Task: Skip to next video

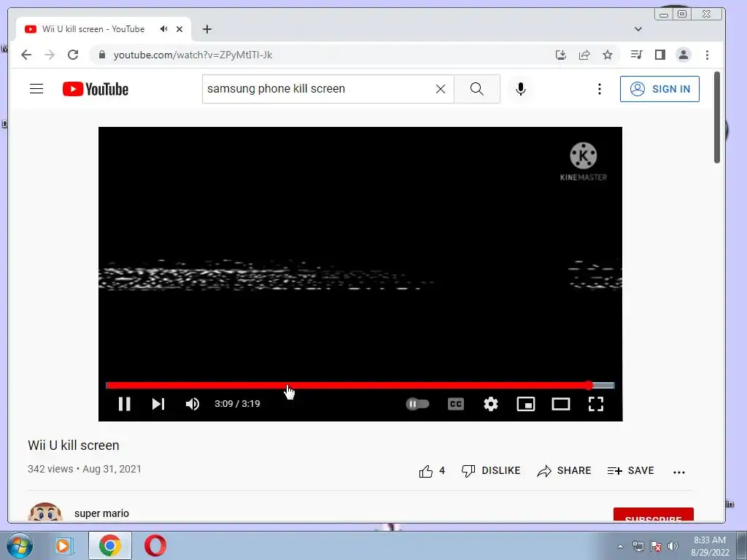Action: (x=158, y=404)
